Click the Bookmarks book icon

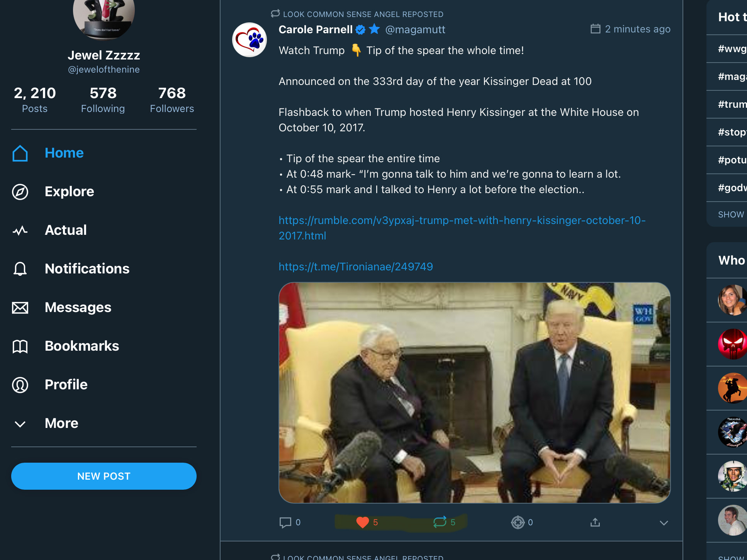coord(20,346)
